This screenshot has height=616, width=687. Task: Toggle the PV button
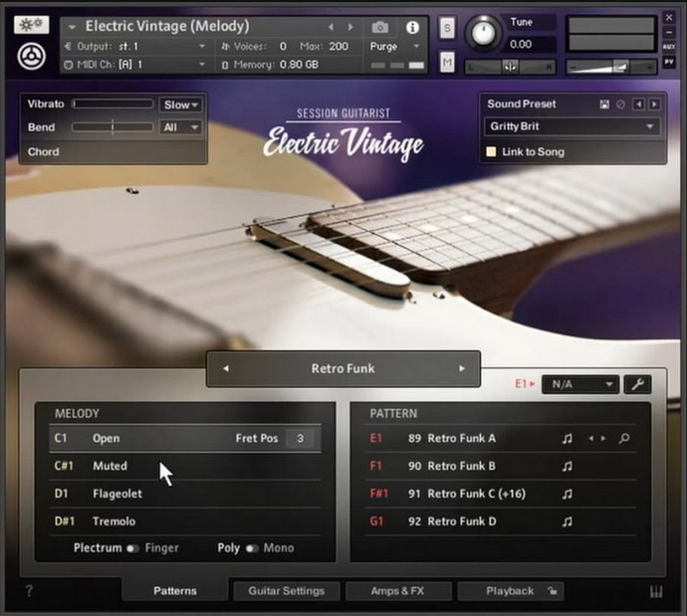pos(669,62)
